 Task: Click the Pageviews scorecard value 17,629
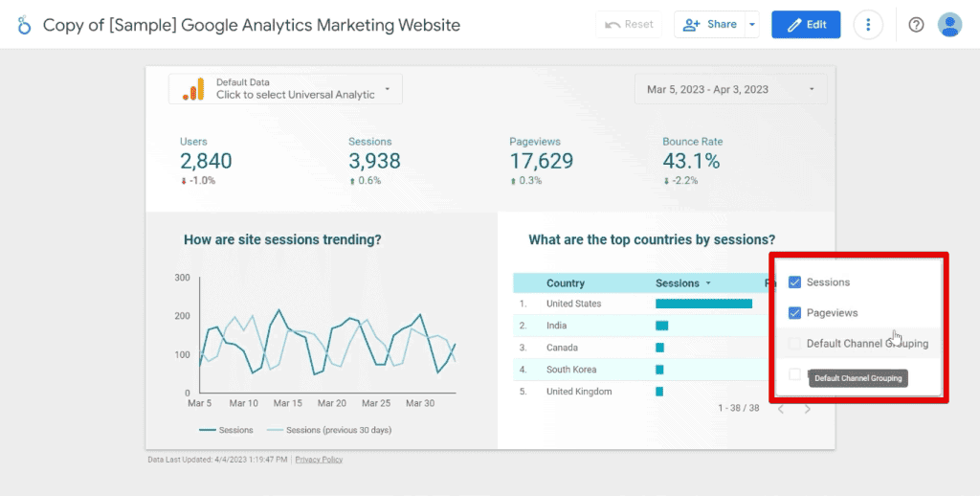click(x=542, y=162)
